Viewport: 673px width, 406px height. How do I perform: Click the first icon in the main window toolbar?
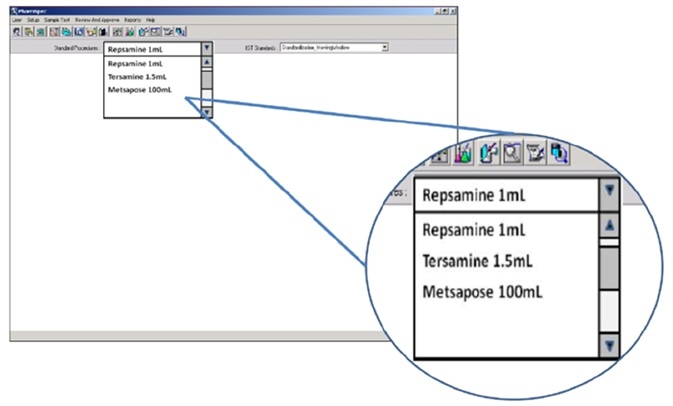click(17, 32)
